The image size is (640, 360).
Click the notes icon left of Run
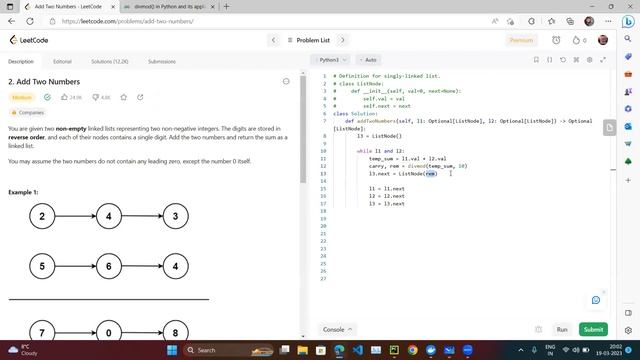pyautogui.click(x=538, y=329)
